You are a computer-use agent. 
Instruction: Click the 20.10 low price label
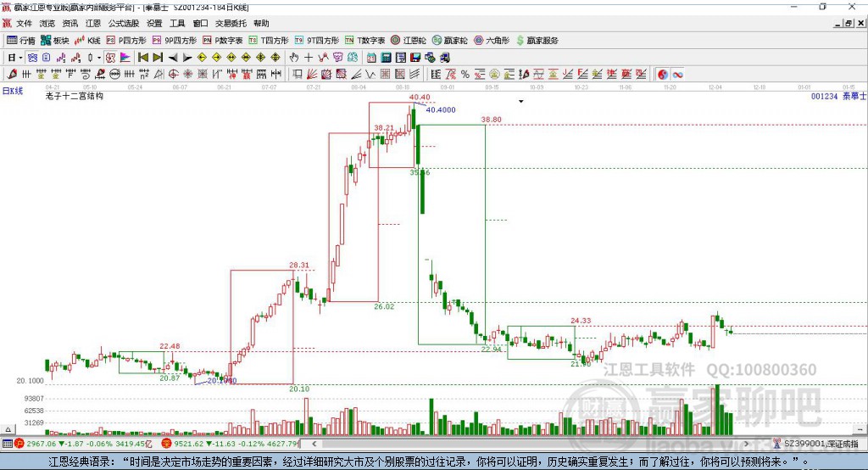tap(299, 389)
